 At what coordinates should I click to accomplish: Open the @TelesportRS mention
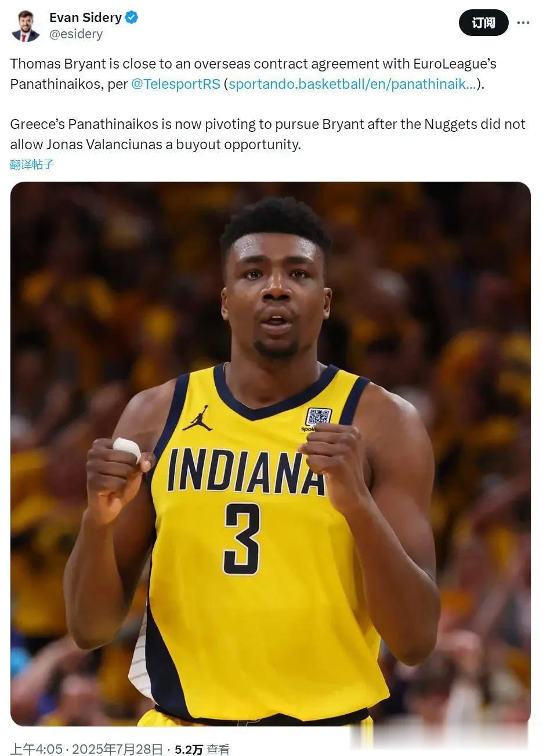(176, 84)
